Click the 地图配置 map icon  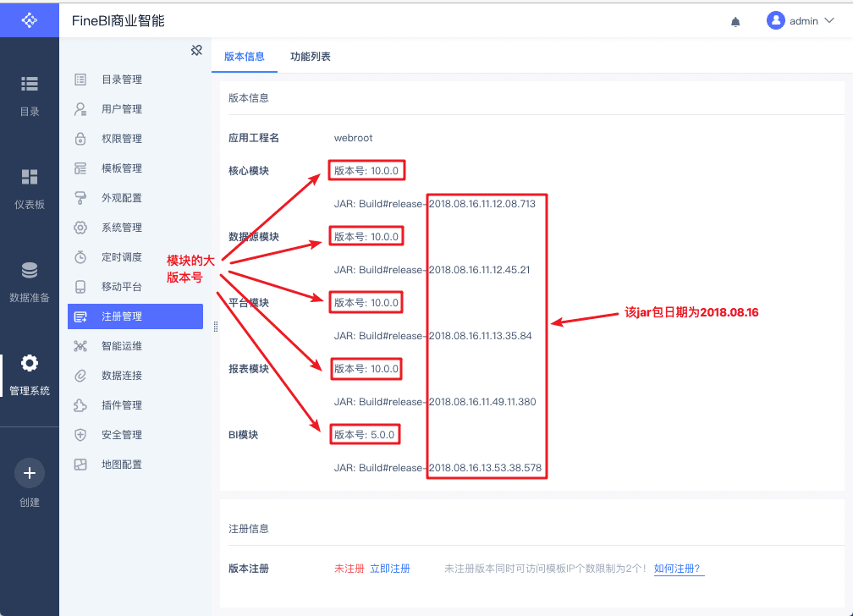point(80,465)
